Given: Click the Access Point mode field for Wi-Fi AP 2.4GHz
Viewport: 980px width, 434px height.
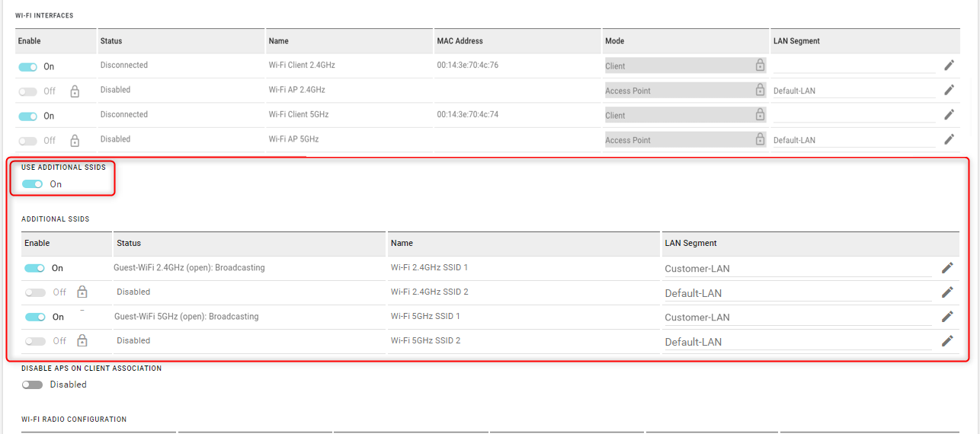Looking at the screenshot, I should 685,91.
